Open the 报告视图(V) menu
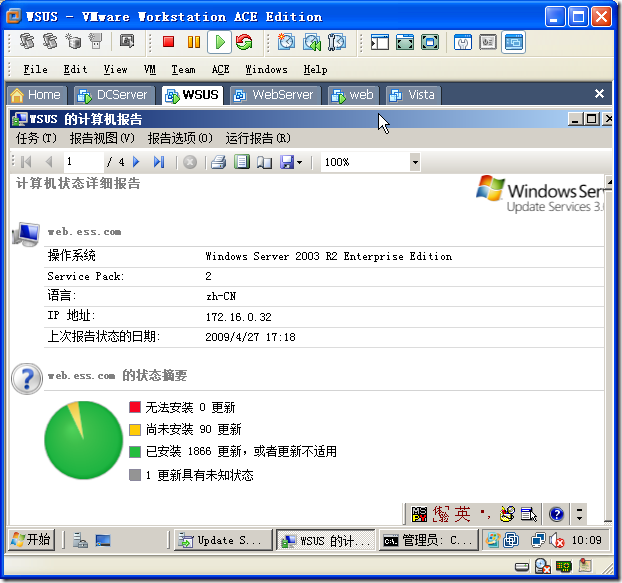The width and height of the screenshot is (622, 583). click(102, 138)
